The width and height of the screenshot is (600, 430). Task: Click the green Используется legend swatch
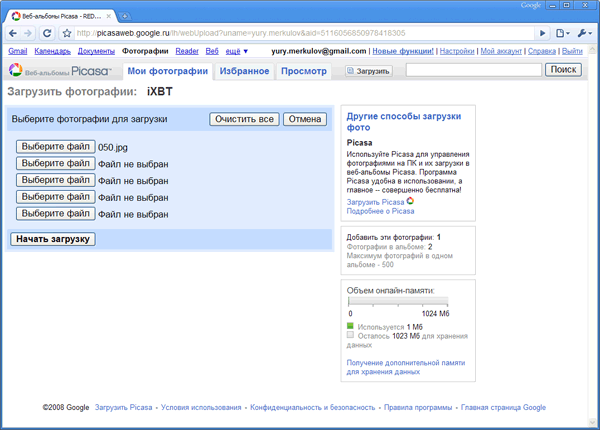click(x=350, y=326)
